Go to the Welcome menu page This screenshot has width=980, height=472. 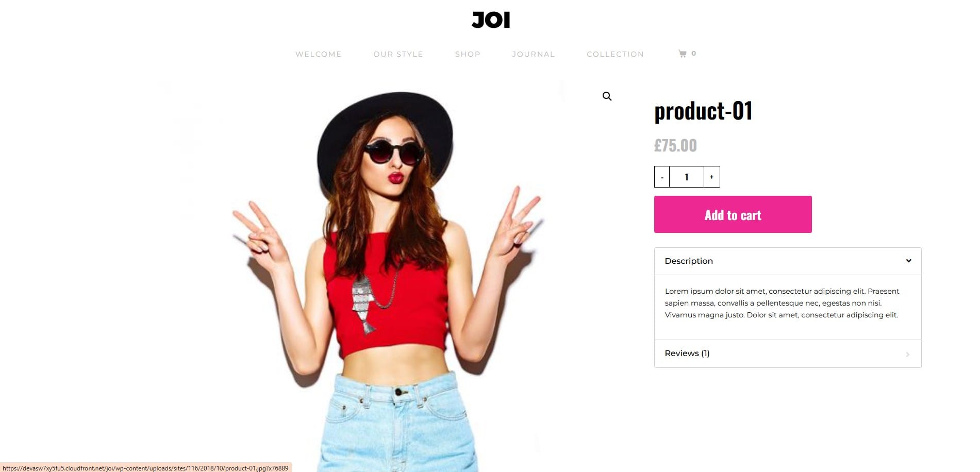[318, 54]
